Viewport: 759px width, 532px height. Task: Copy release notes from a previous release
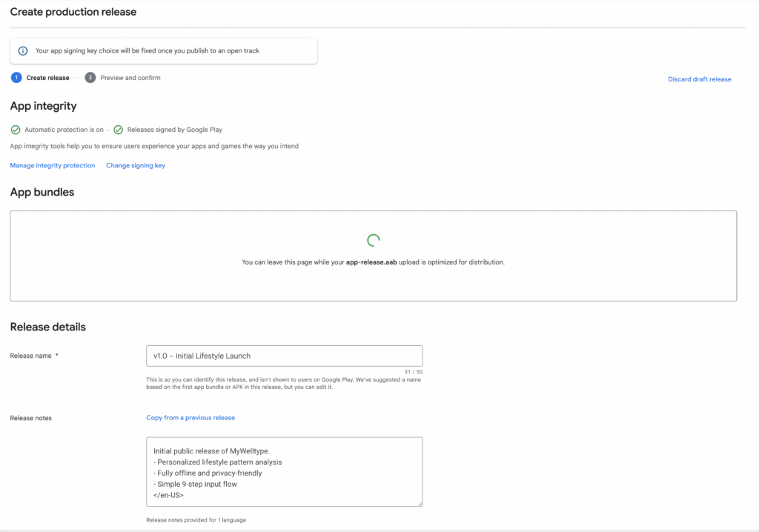coord(190,418)
